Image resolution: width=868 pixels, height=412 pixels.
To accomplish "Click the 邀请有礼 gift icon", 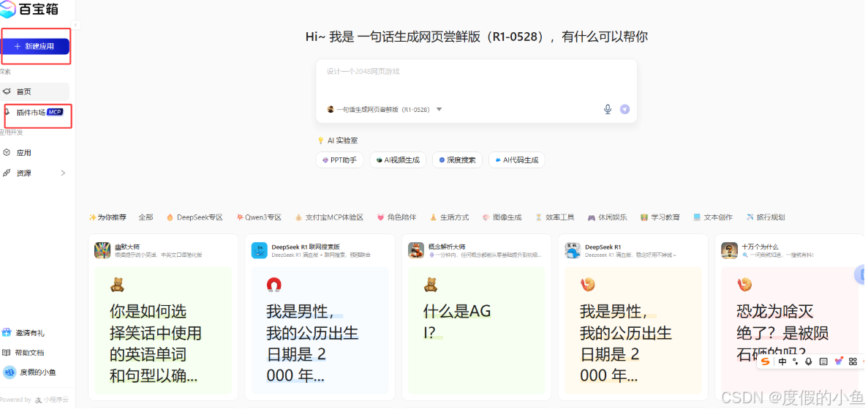I will [7, 334].
